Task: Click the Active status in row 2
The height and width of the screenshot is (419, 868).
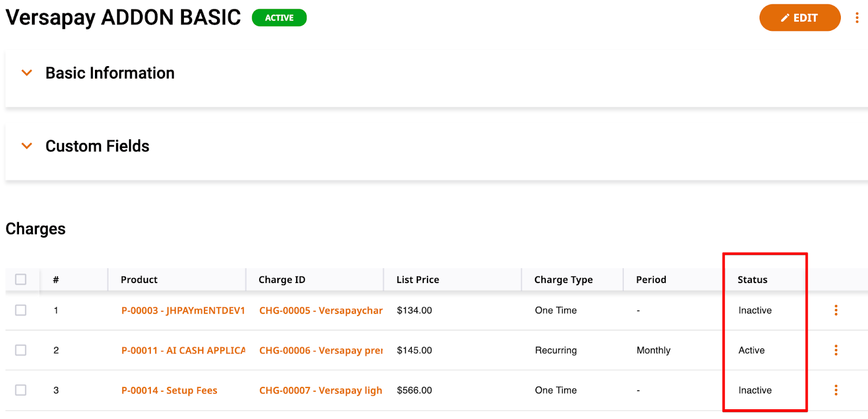Action: pos(751,351)
